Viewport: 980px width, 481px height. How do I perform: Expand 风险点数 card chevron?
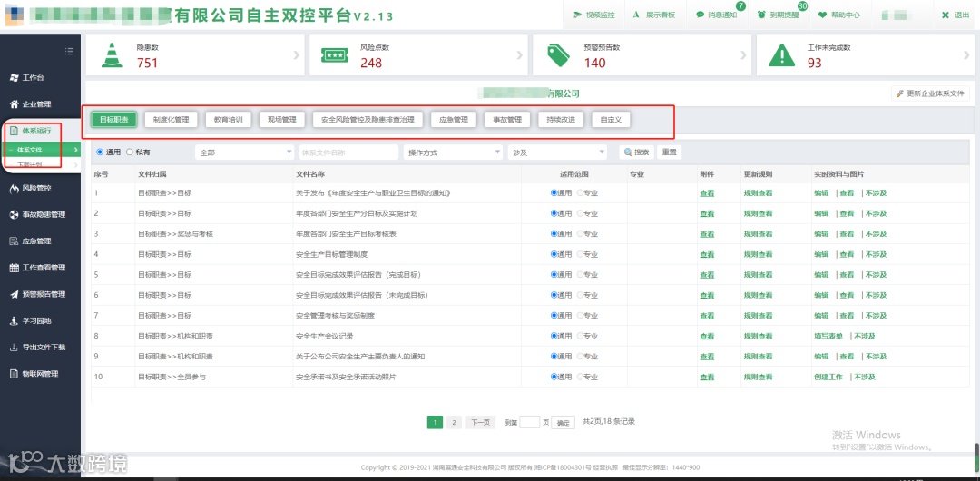519,55
